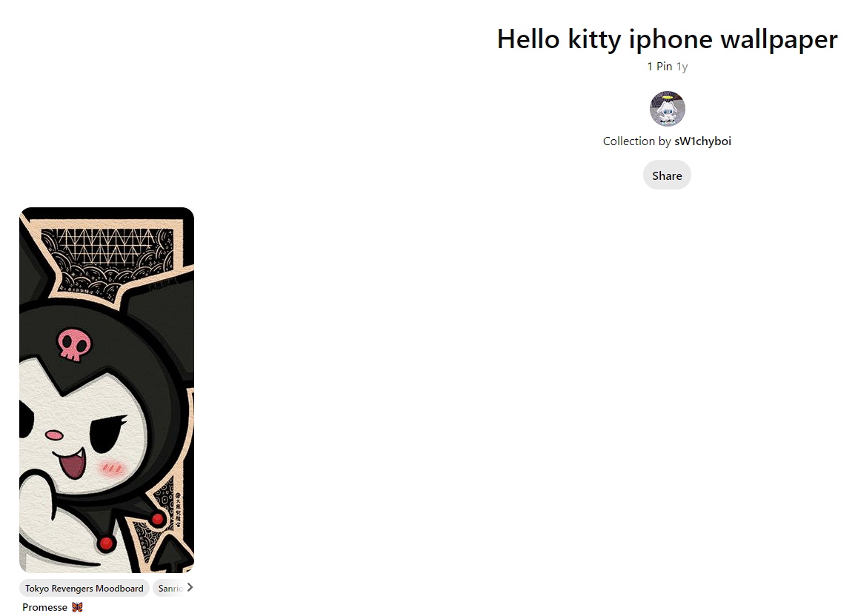Click the Collection by text
858x616 pixels.
[637, 141]
